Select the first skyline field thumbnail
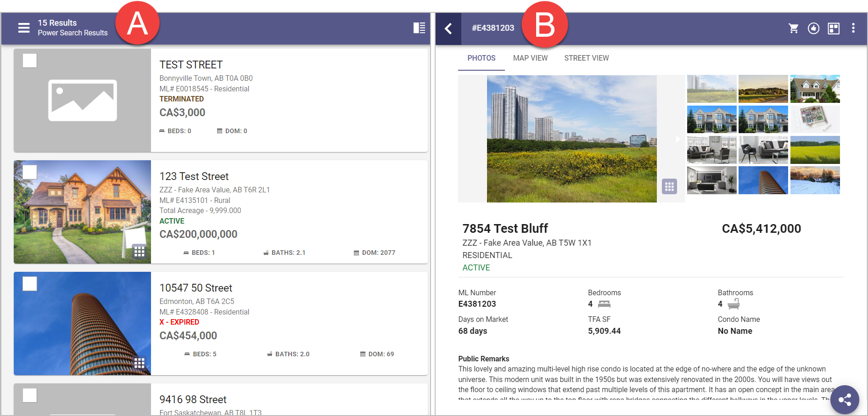 (x=712, y=89)
